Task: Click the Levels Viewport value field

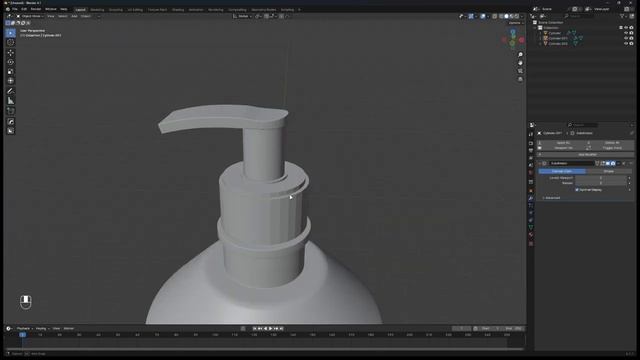Action: [601, 178]
